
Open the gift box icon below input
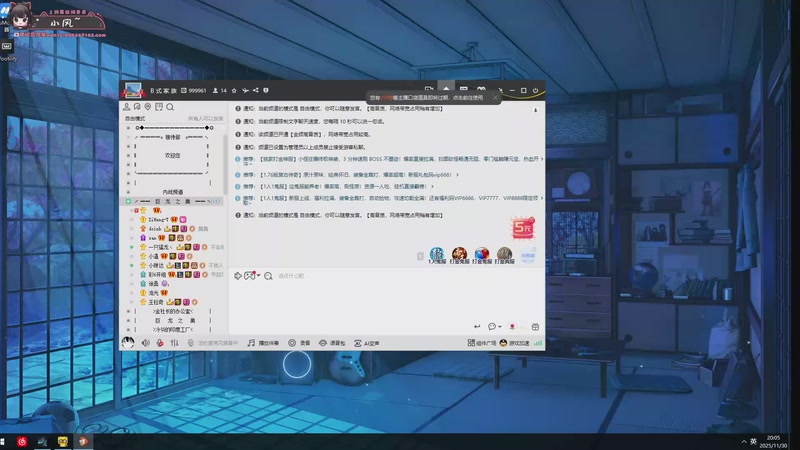click(535, 327)
